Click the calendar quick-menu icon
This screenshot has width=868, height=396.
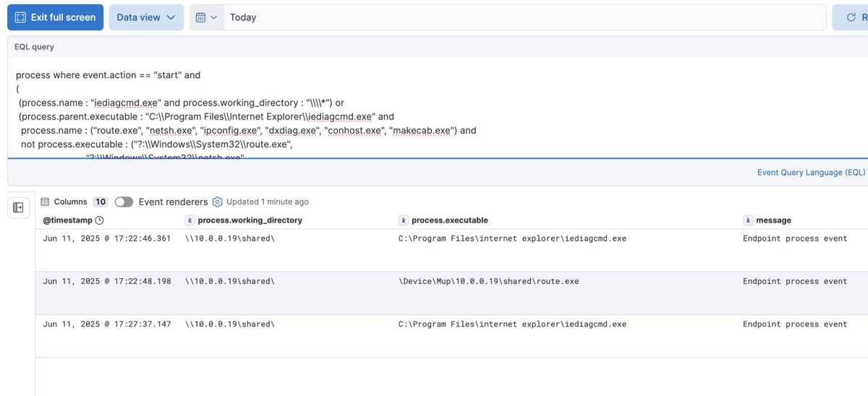pos(200,17)
